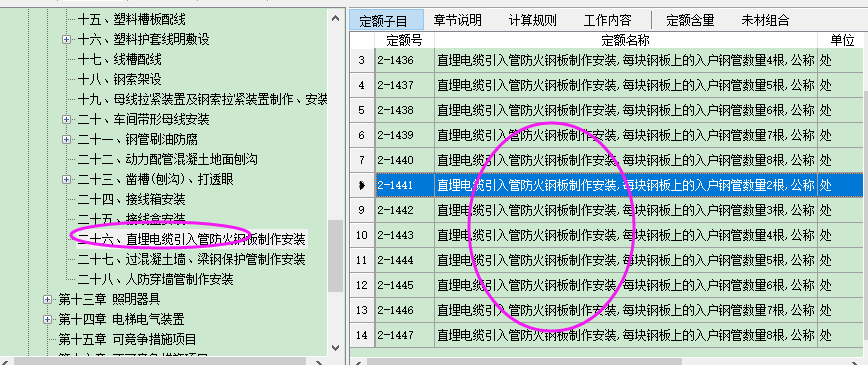
Task: Open 工作内容 tab
Action: click(x=607, y=20)
